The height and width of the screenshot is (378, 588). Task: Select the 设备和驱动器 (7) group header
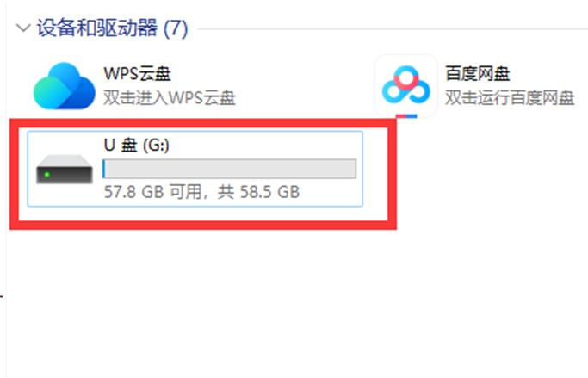pos(112,28)
